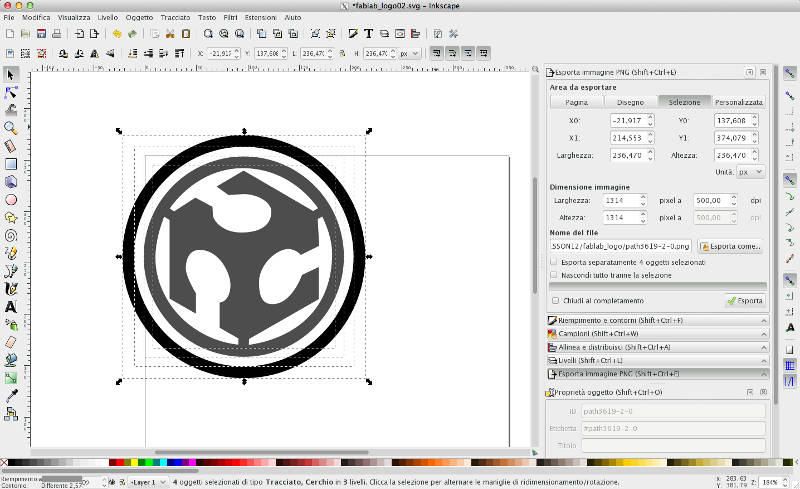Viewport: 800px width, 489px height.
Task: Click the Print document icon
Action: point(57,34)
